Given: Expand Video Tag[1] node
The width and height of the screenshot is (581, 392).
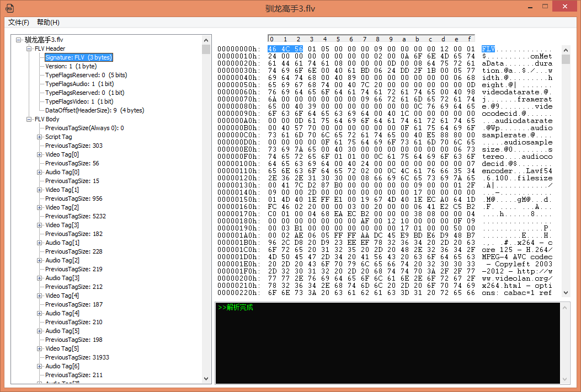Looking at the screenshot, I should click(x=39, y=190).
